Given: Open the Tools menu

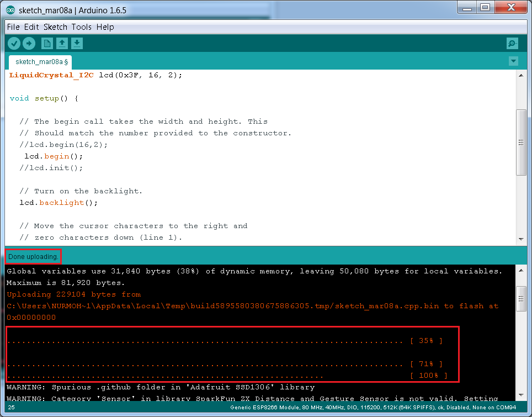Looking at the screenshot, I should 82,27.
